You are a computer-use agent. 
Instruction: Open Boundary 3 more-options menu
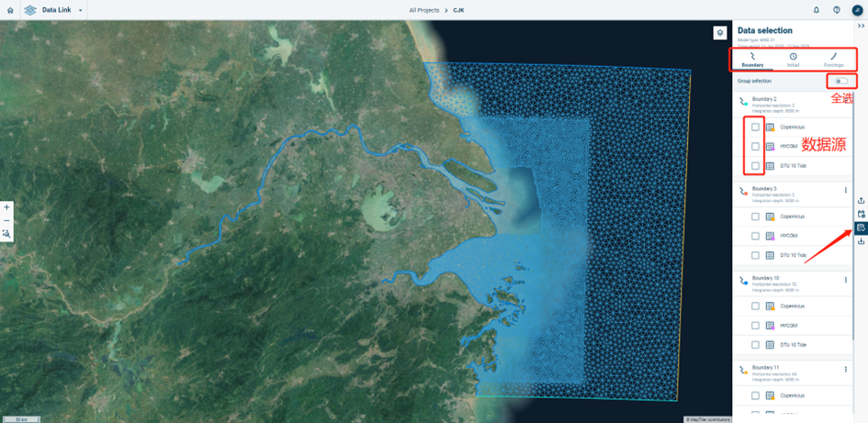coord(846,190)
